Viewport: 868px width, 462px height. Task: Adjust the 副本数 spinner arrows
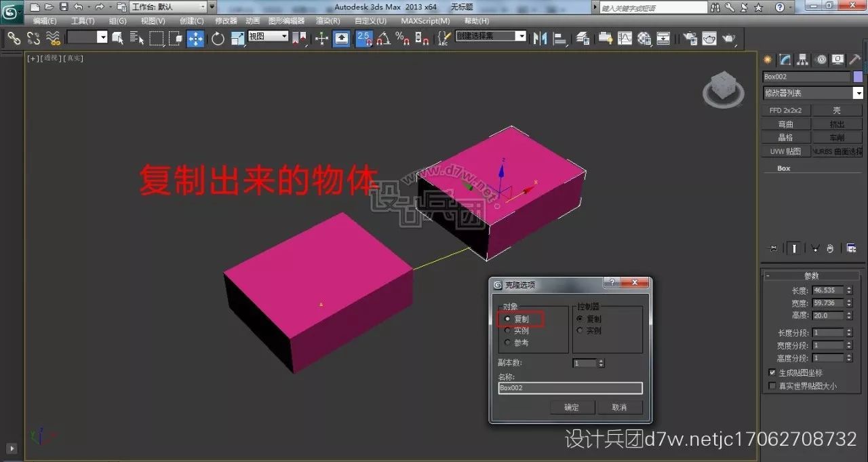coord(600,363)
